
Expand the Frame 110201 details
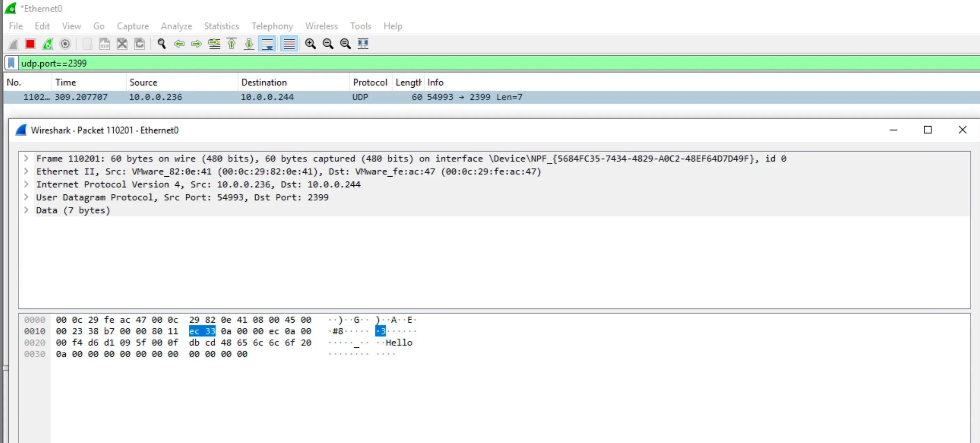click(x=26, y=158)
